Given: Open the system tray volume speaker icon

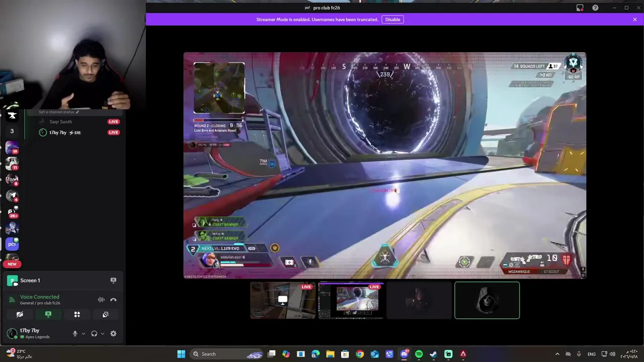Looking at the screenshot, I should pyautogui.click(x=612, y=354).
